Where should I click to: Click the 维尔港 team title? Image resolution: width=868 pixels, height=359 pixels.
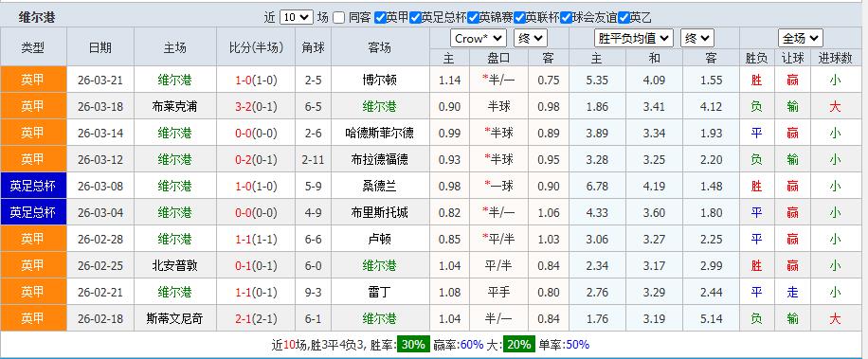[37, 18]
